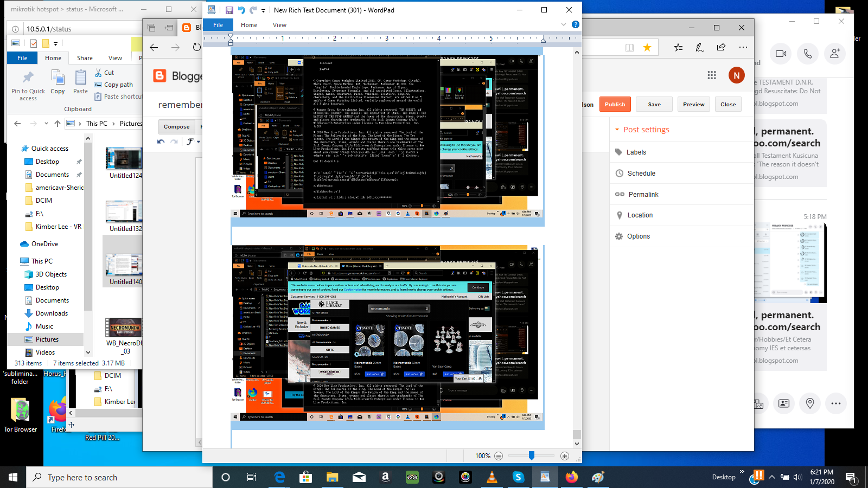Go back in Edge browser
Screen dimensions: 868x488
[x=154, y=47]
